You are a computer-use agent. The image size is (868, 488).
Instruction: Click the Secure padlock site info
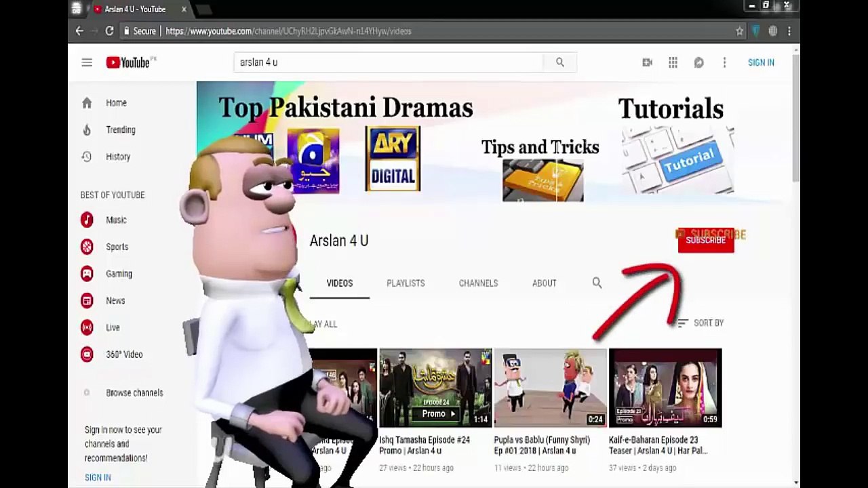pos(140,31)
